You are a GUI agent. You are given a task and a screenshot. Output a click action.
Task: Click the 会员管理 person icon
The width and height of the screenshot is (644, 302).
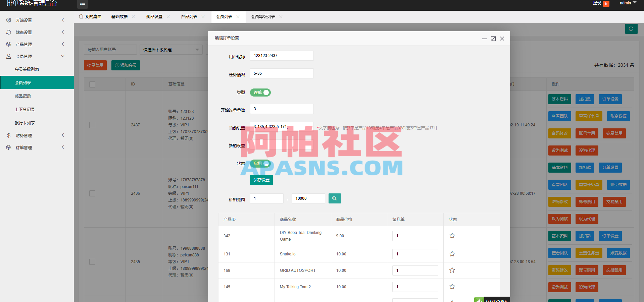(9, 56)
